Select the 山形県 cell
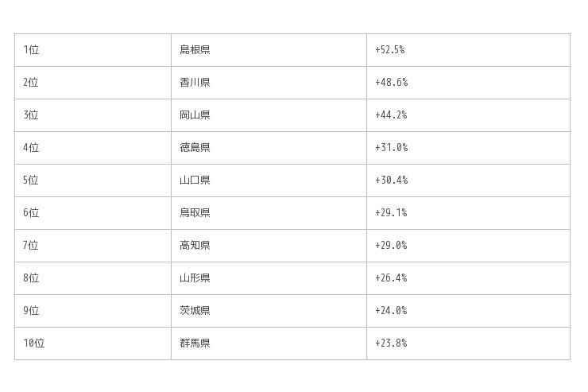 pos(195,278)
